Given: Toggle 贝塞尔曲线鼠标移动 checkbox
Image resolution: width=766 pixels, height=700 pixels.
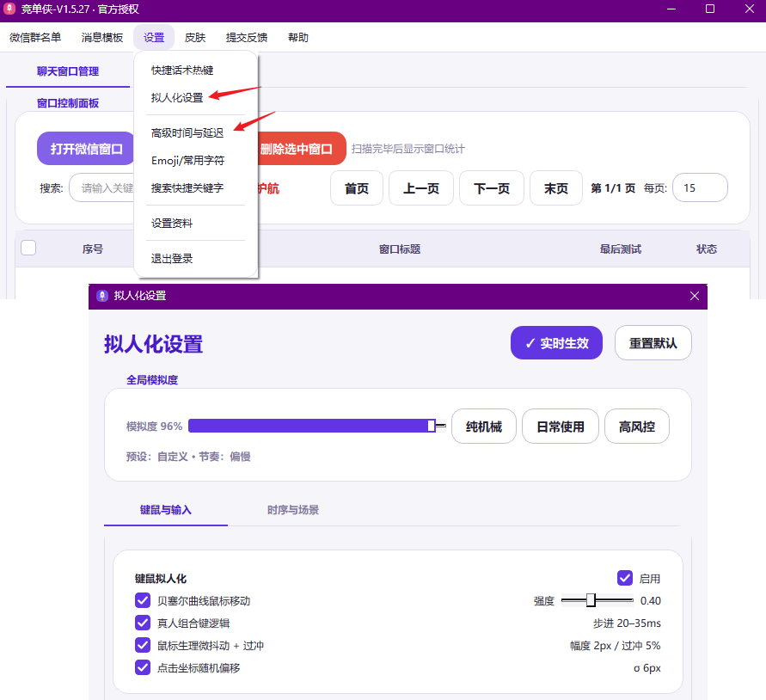Looking at the screenshot, I should click(x=143, y=600).
